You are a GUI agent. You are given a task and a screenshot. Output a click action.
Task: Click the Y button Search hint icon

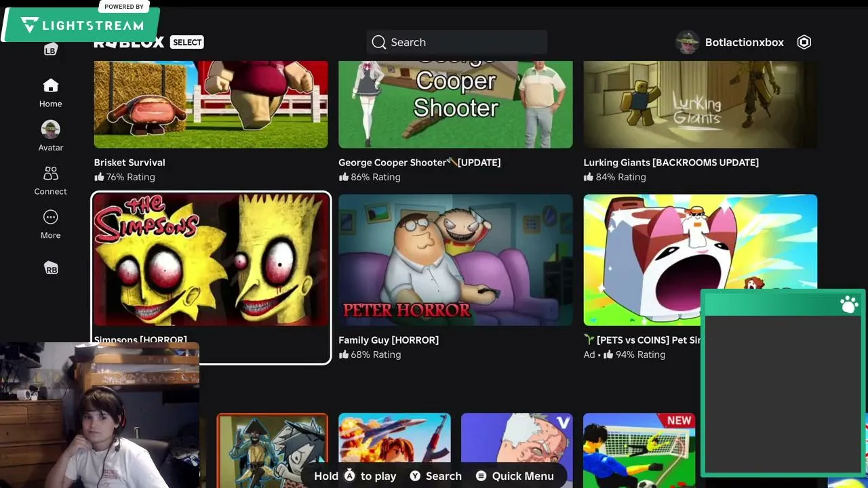click(415, 476)
